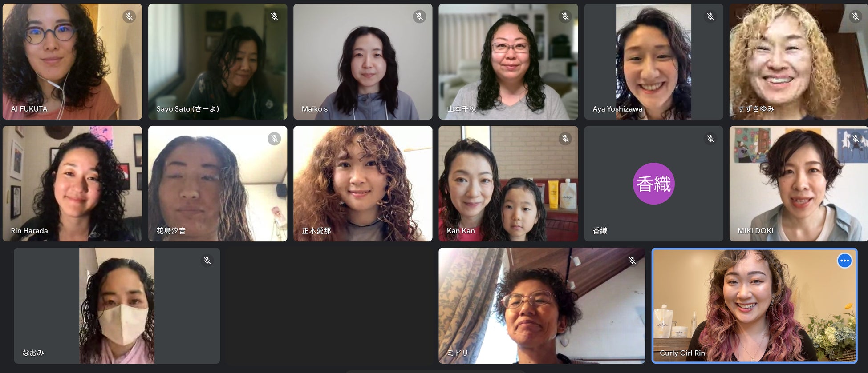Image resolution: width=868 pixels, height=373 pixels.
Task: Select 正木愛那's video tile
Action: click(x=363, y=184)
